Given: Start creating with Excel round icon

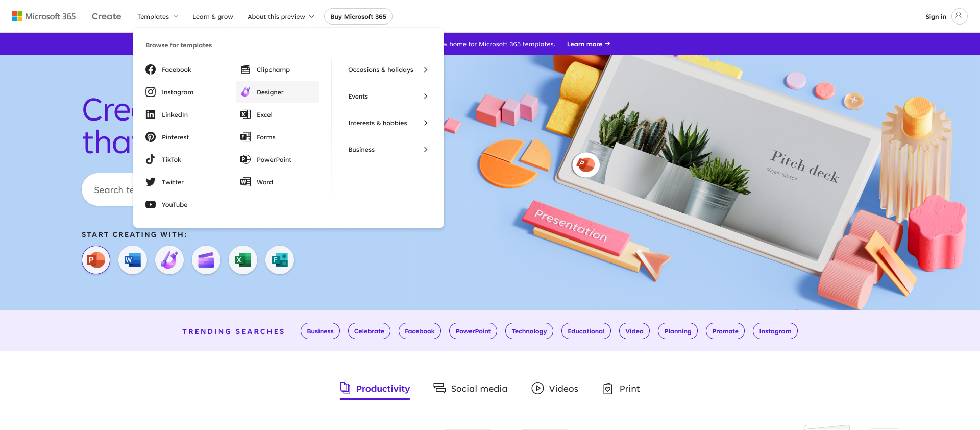Looking at the screenshot, I should coord(243,260).
